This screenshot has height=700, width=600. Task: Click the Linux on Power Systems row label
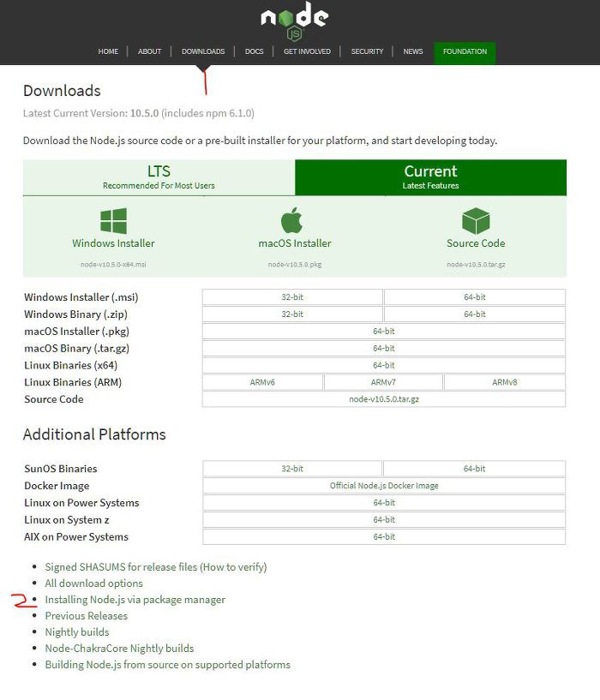click(81, 503)
